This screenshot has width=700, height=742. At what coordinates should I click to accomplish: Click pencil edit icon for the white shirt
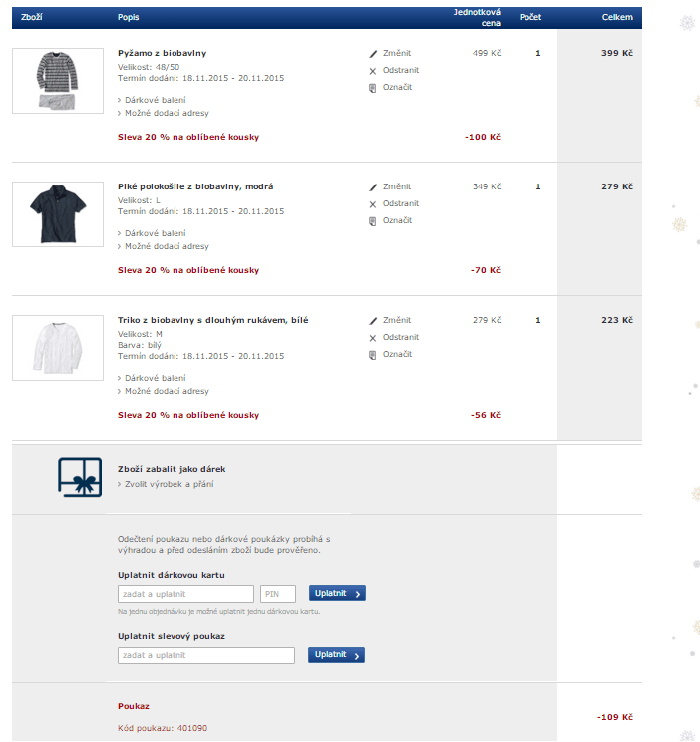(x=373, y=321)
